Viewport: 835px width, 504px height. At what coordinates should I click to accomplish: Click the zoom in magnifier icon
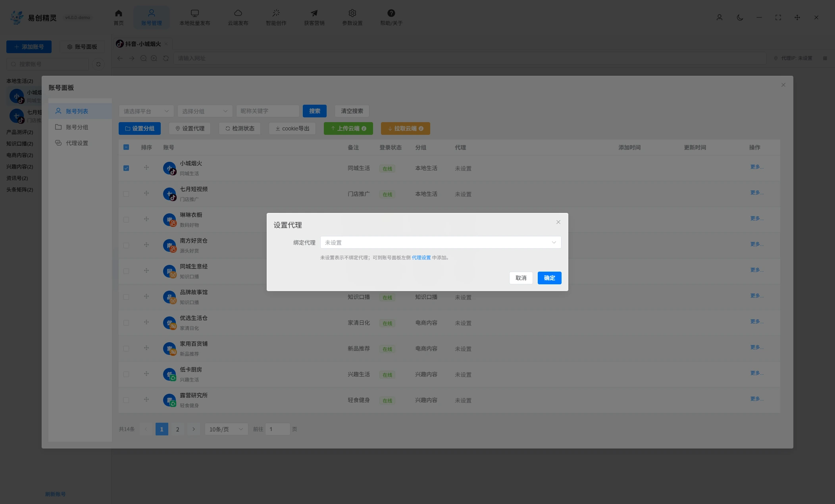[154, 58]
